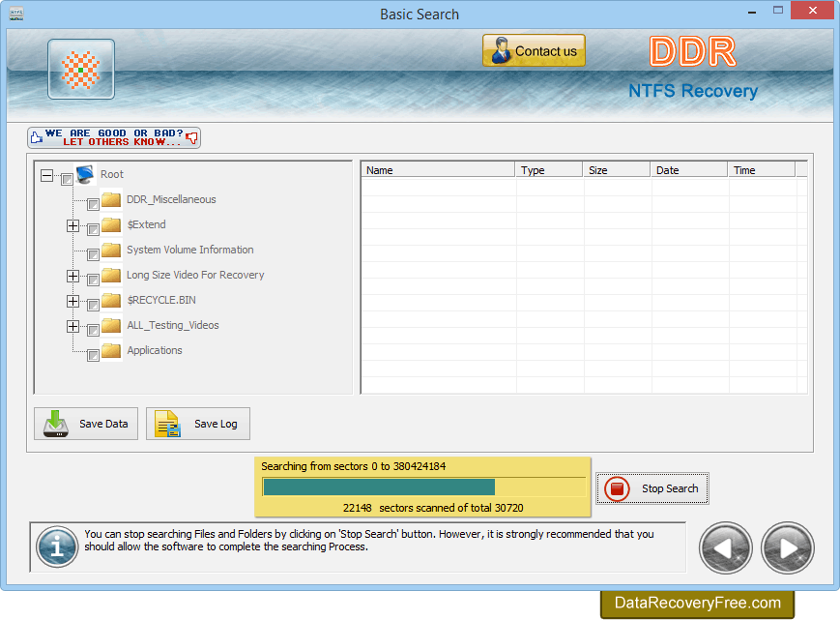
Task: Click the $RECYCLE.BIN folder icon
Action: click(x=111, y=300)
